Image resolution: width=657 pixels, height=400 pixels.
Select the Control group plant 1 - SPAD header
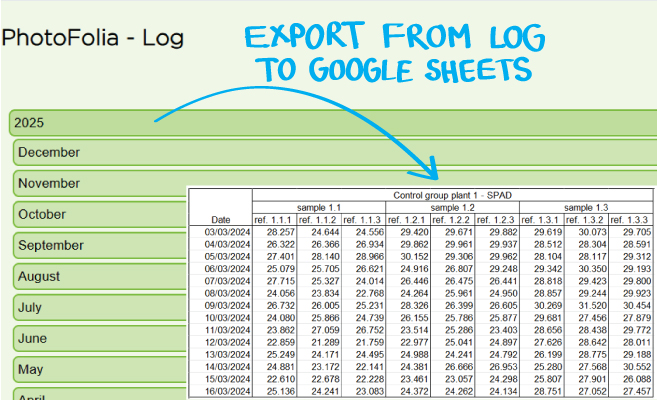point(453,195)
